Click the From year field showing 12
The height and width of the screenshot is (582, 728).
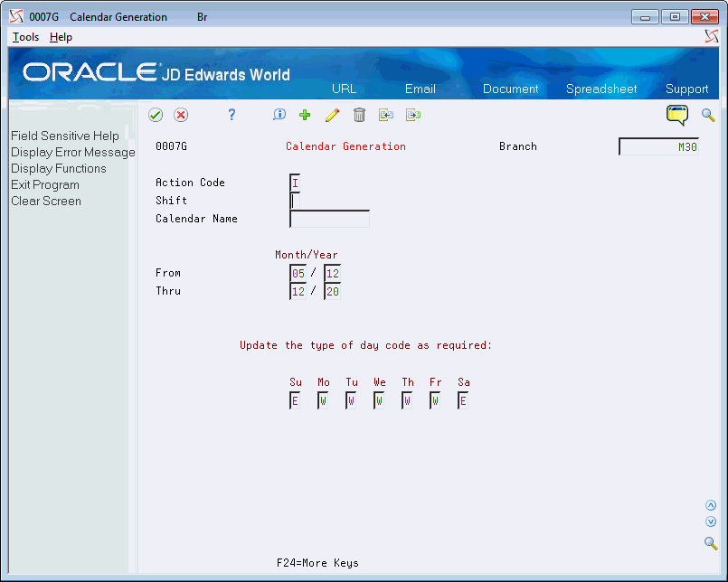coord(333,273)
